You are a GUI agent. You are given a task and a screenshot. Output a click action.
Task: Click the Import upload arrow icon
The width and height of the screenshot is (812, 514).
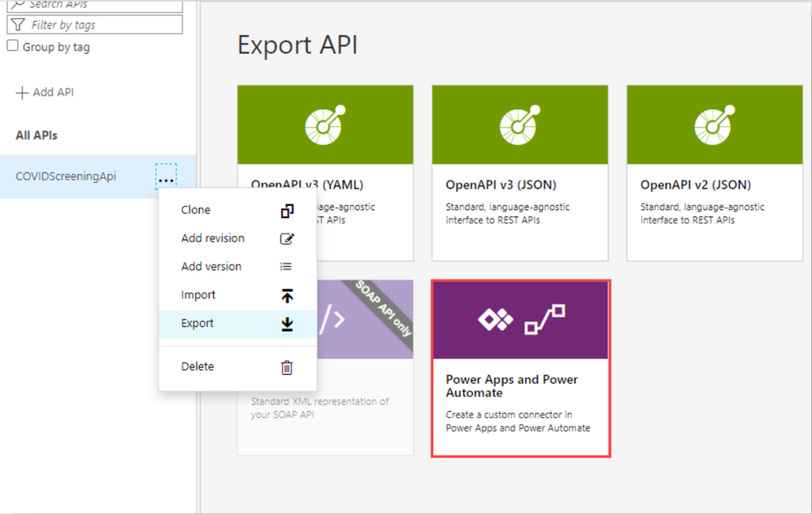(x=287, y=295)
